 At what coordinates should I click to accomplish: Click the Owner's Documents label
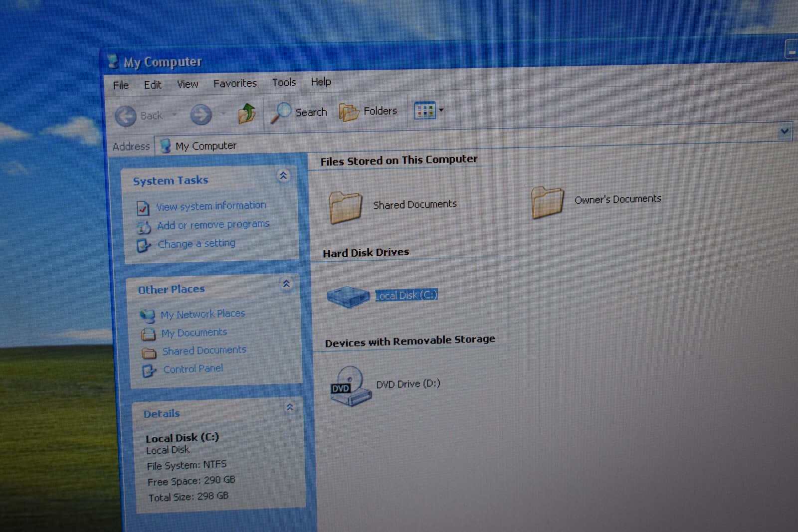[617, 199]
